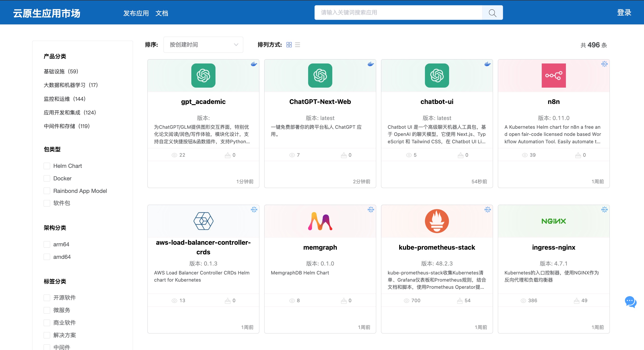Switch to list view layout icon

coord(297,45)
